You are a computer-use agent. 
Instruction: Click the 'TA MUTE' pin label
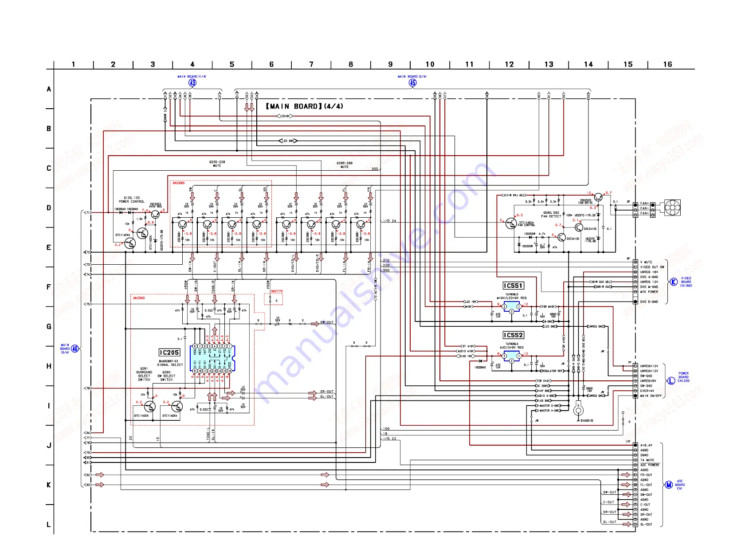(x=647, y=460)
